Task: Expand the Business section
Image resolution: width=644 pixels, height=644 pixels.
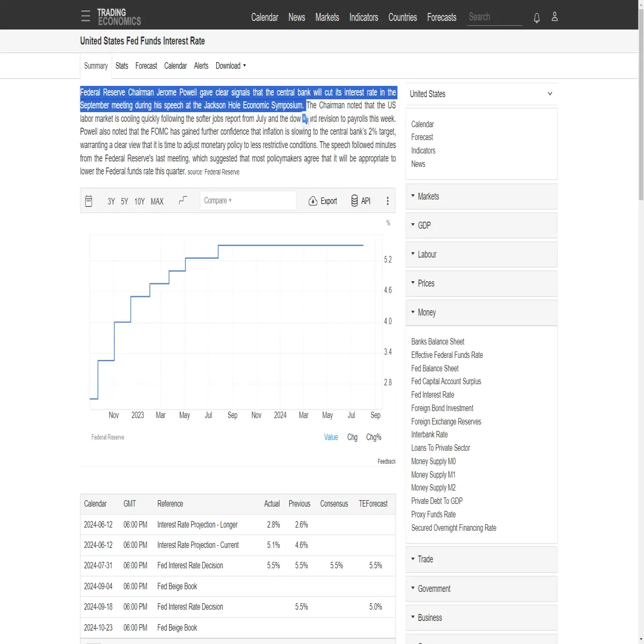Action: [x=481, y=618]
